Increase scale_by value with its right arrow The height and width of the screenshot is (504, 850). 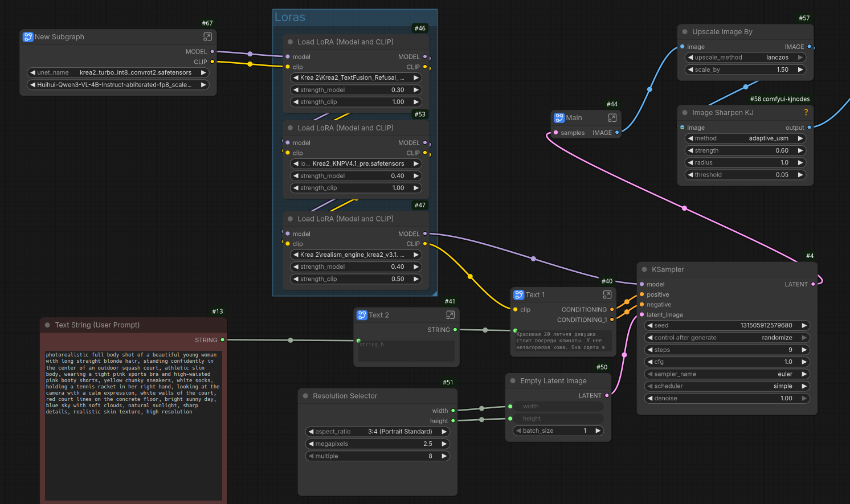pos(800,70)
